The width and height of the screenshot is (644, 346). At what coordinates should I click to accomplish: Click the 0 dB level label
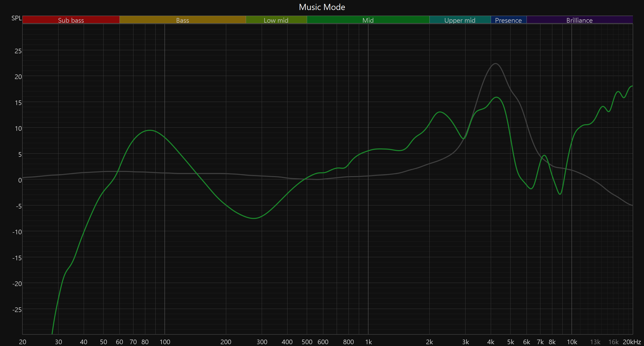point(20,180)
